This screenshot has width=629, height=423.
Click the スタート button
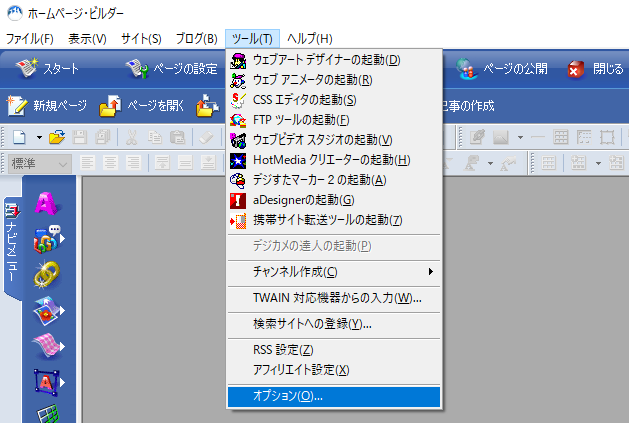click(x=47, y=69)
